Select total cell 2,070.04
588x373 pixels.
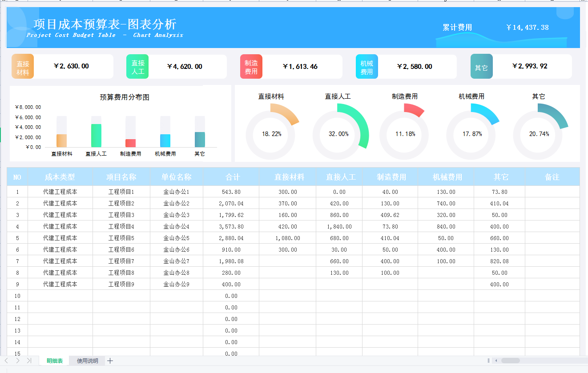point(231,204)
